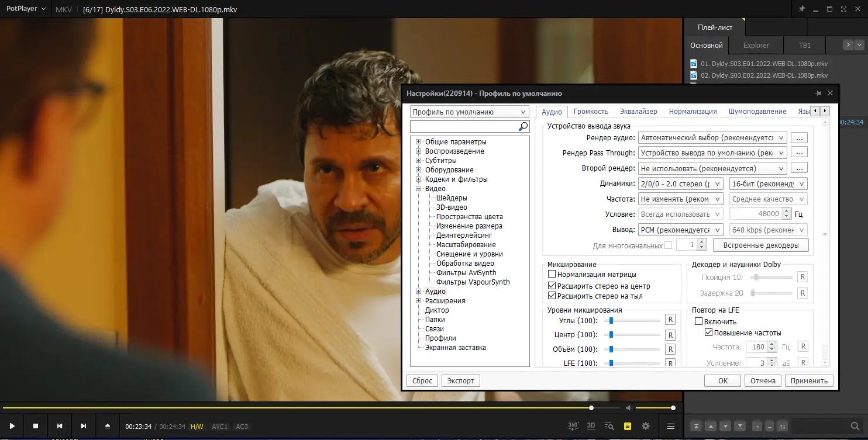Click the Применить button

810,381
